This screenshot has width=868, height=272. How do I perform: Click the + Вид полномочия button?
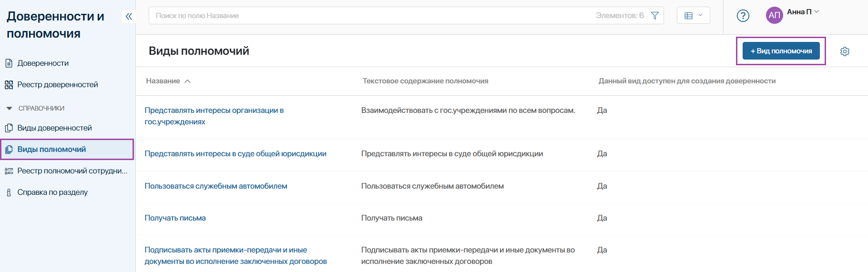tap(781, 51)
